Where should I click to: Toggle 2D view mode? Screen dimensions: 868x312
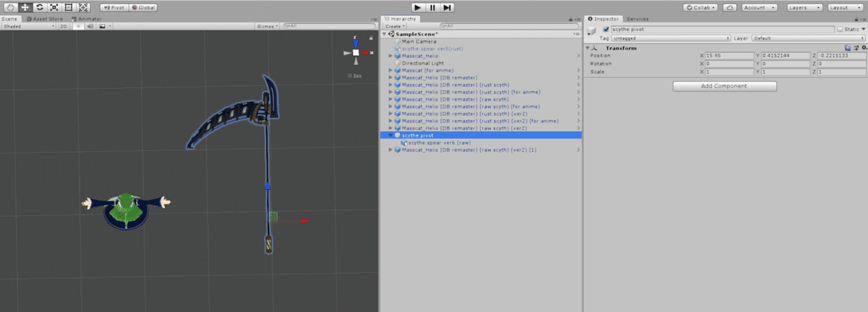click(x=64, y=26)
